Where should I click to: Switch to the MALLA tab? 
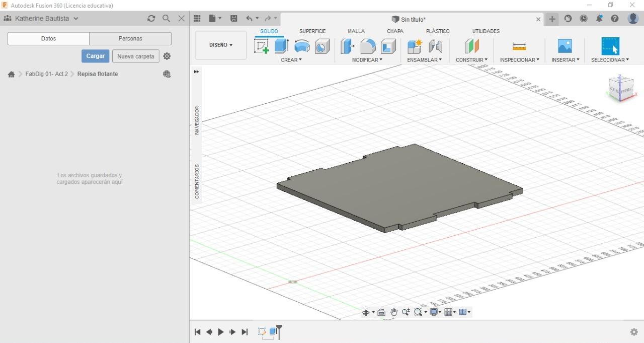356,31
